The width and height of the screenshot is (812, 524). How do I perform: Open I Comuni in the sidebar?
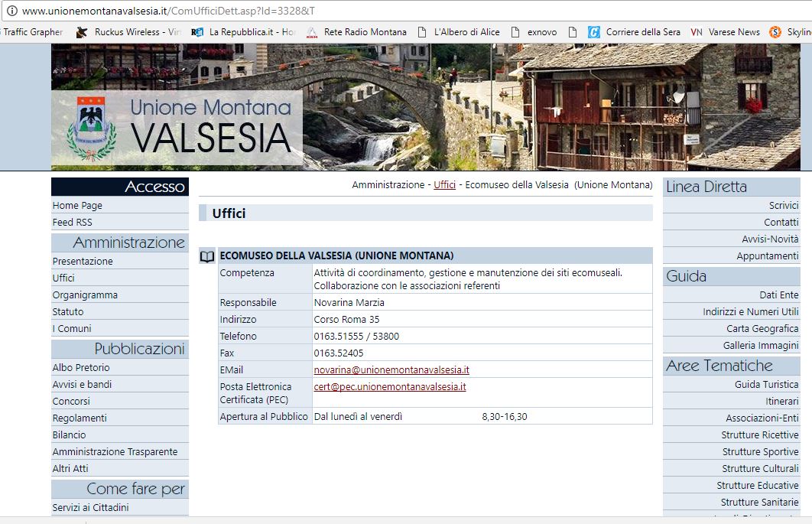pyautogui.click(x=71, y=329)
